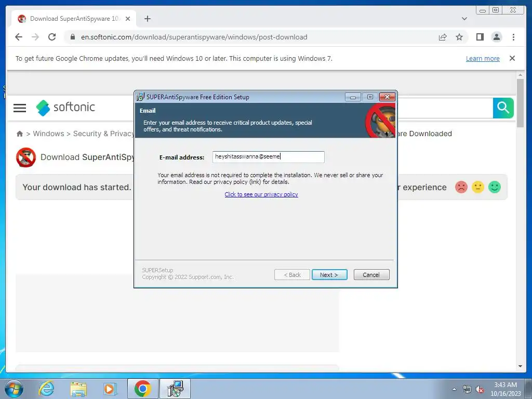532x399 pixels.
Task: Bookmark this page with star icon
Action: [459, 37]
